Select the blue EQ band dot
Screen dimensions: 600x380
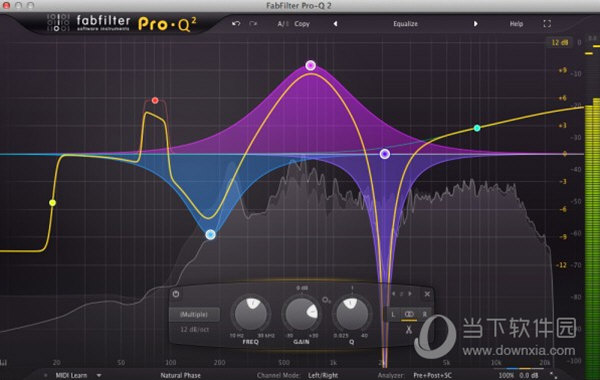point(210,235)
